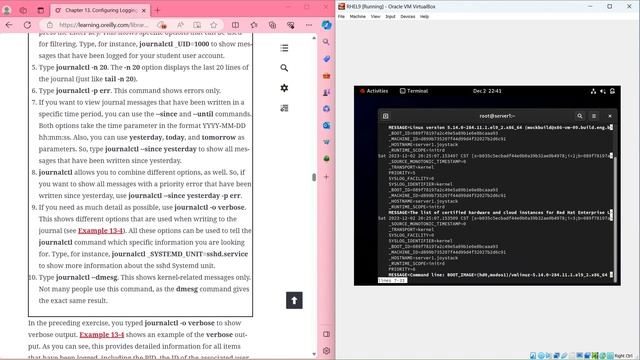Click the back-to-top arrow button
640x360 pixels.
click(294, 300)
